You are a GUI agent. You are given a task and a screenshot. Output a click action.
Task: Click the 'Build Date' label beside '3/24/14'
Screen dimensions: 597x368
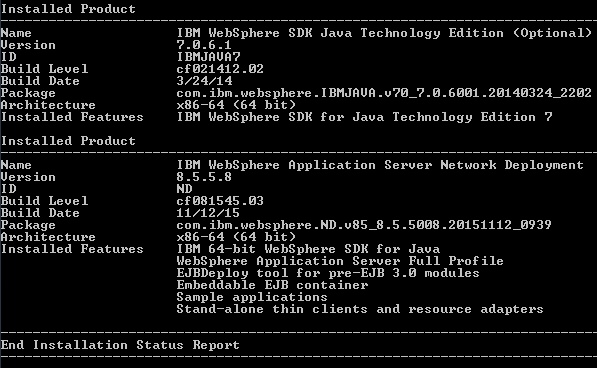[x=40, y=81]
